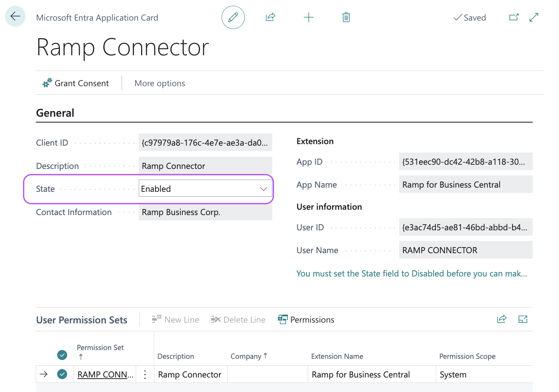Click System permission scope cell
The height and width of the screenshot is (392, 559).
coord(484,374)
